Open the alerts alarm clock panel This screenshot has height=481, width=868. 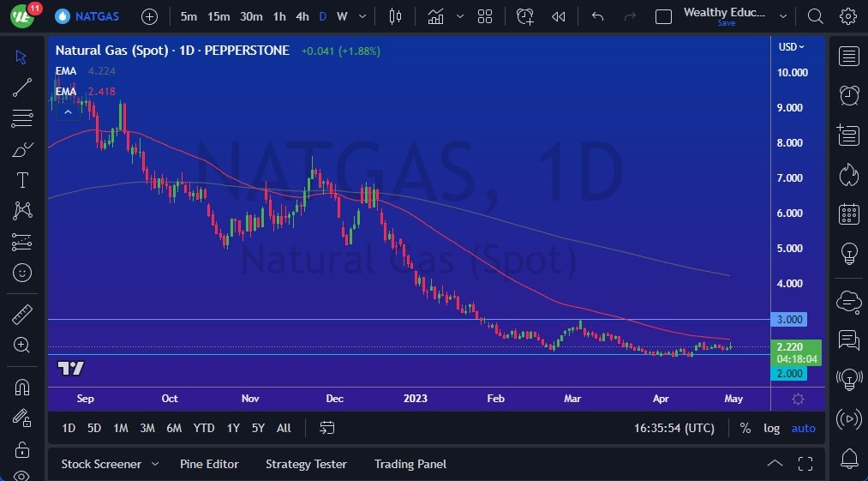pyautogui.click(x=848, y=95)
